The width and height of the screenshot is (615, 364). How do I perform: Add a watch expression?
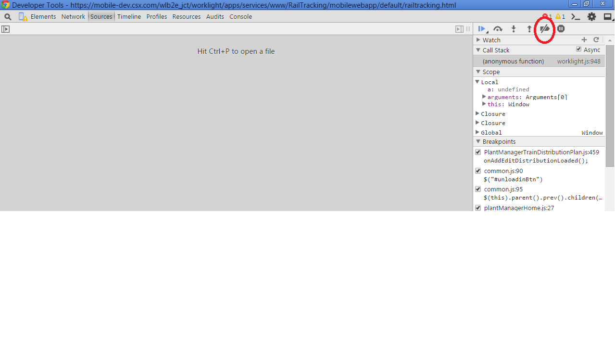click(584, 40)
